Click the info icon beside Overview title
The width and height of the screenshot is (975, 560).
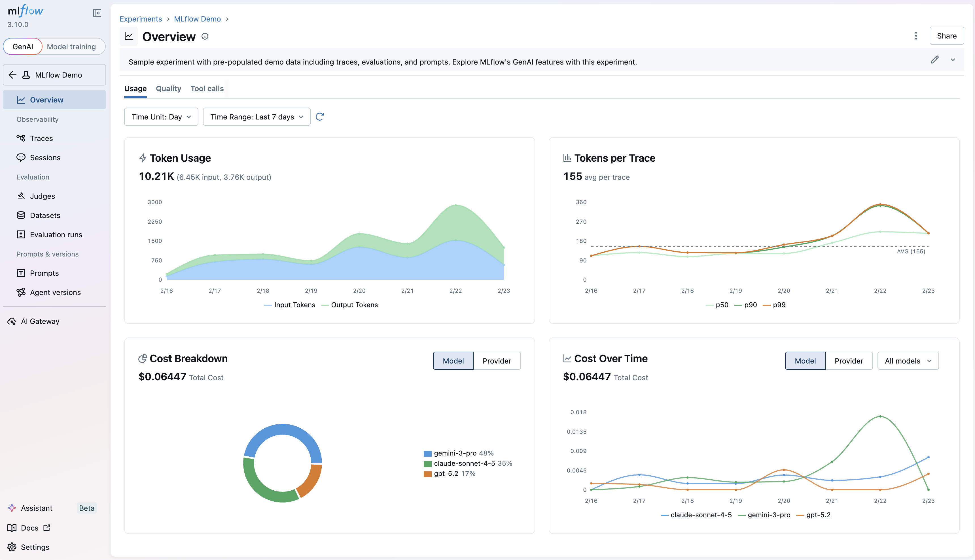(205, 36)
